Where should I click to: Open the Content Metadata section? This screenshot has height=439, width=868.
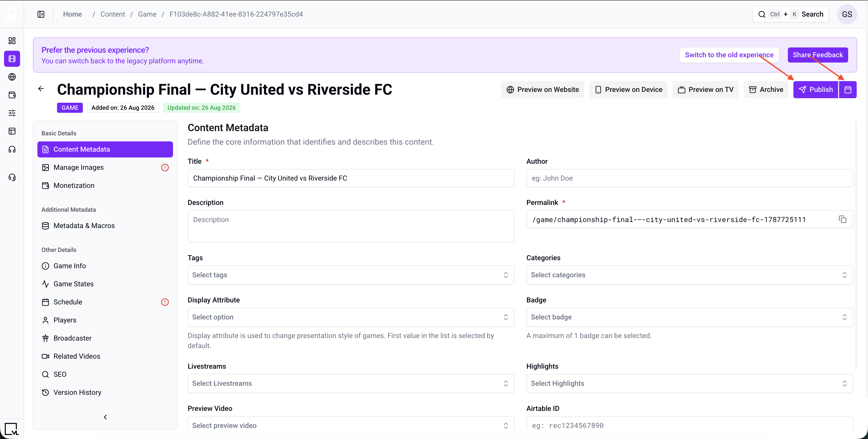point(105,149)
